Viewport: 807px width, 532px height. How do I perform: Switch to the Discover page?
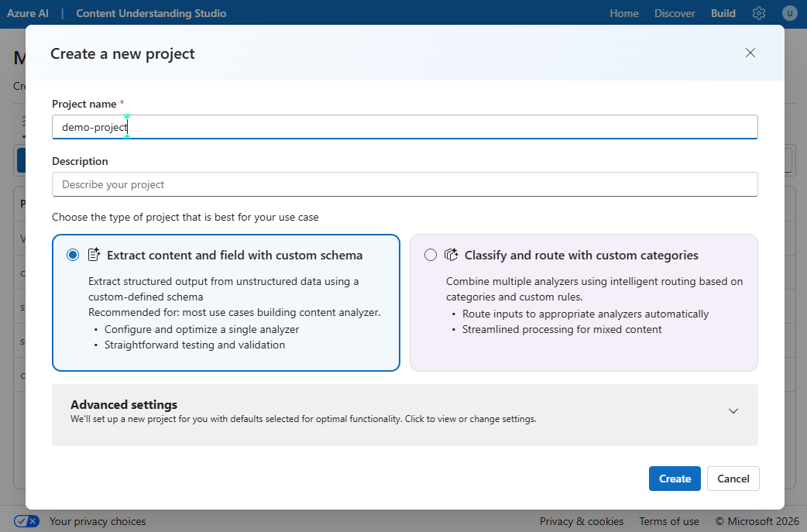(675, 13)
